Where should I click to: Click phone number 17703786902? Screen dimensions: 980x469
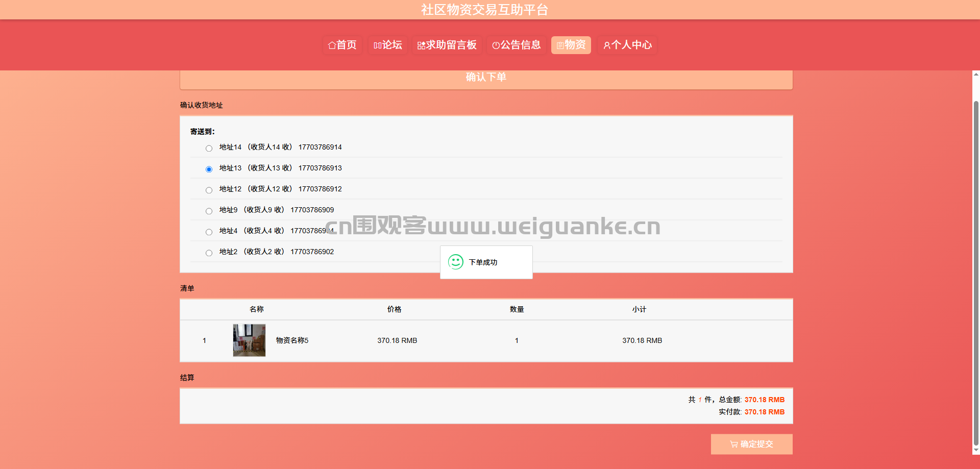tap(312, 252)
